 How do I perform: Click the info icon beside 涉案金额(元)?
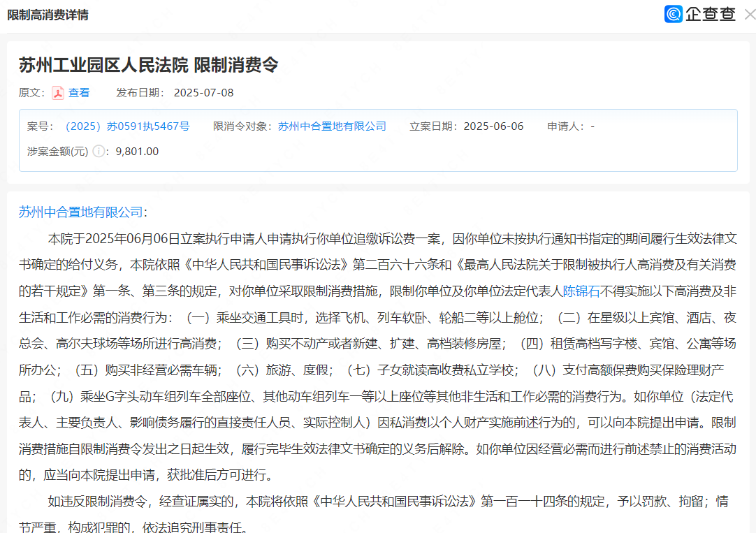[99, 151]
